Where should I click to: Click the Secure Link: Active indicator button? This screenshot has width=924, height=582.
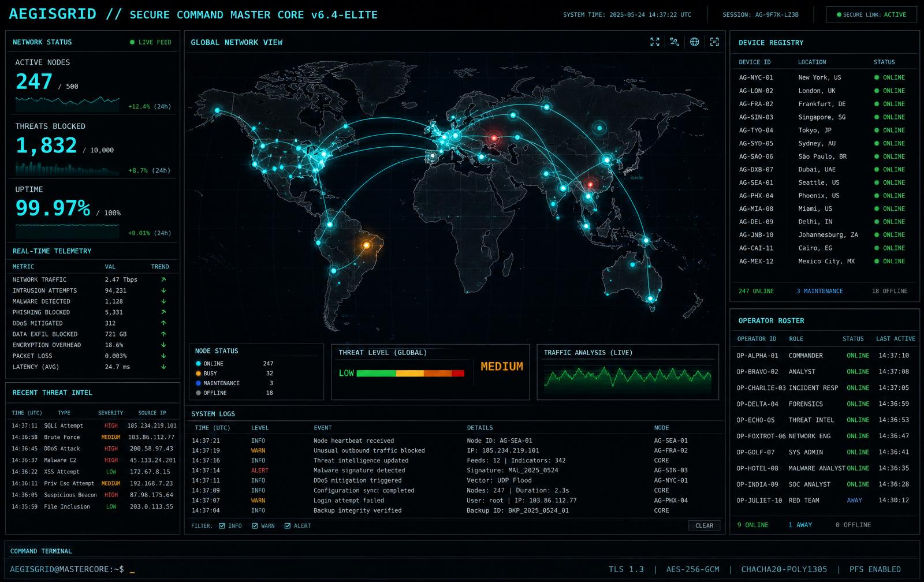point(871,14)
